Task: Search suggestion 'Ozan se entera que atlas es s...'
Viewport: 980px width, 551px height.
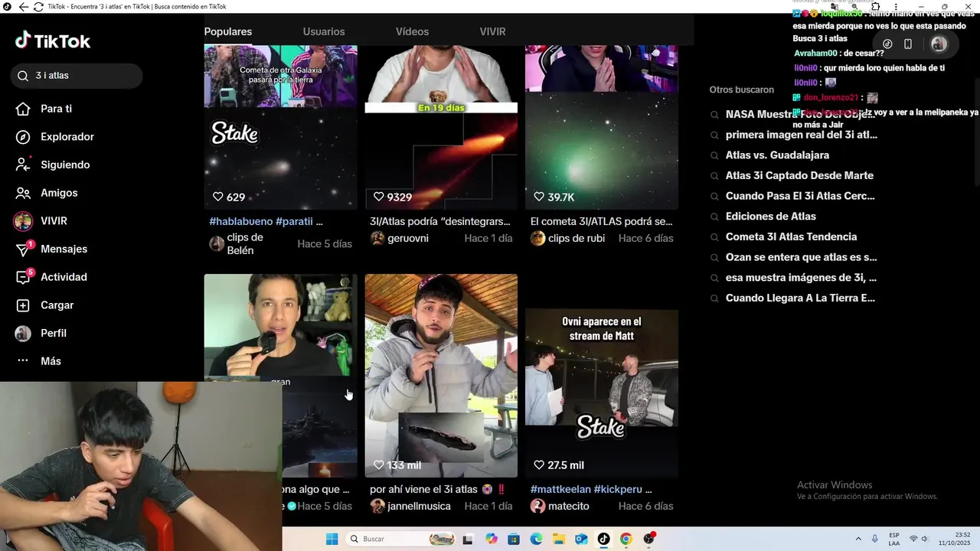Action: (801, 257)
